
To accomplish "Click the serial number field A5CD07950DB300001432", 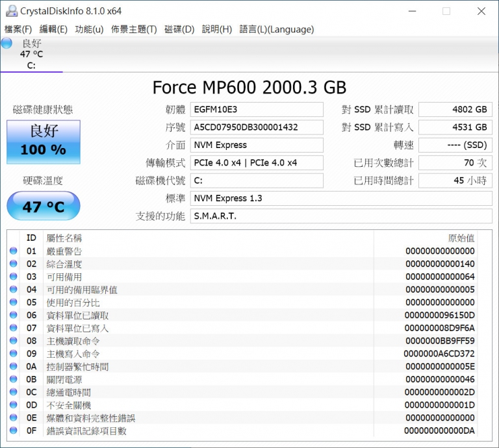I will click(257, 127).
